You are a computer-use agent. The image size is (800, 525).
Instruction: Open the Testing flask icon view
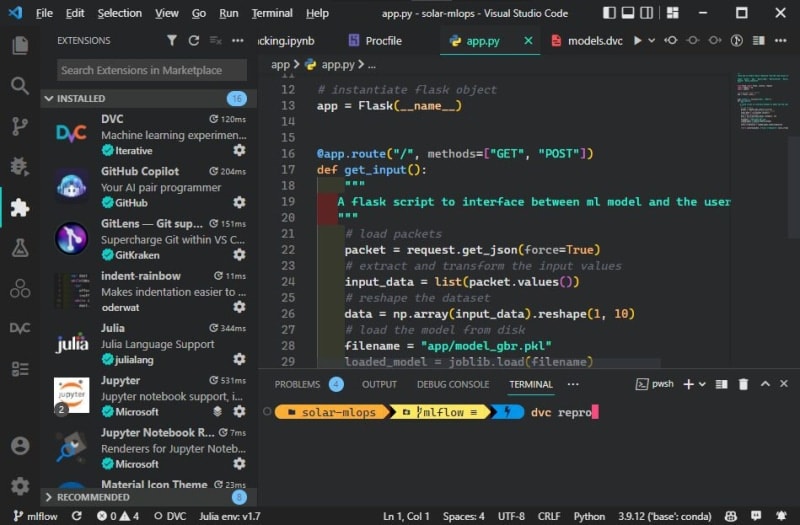(x=20, y=248)
